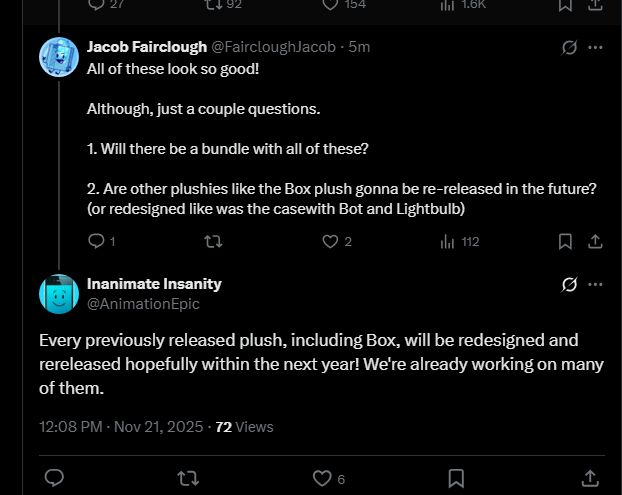Like the Inanimate Insanity tweet

pyautogui.click(x=322, y=478)
